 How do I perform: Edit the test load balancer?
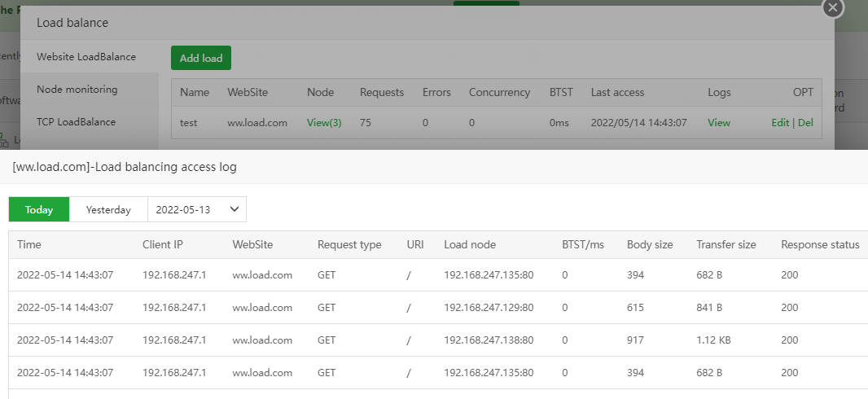pos(780,123)
